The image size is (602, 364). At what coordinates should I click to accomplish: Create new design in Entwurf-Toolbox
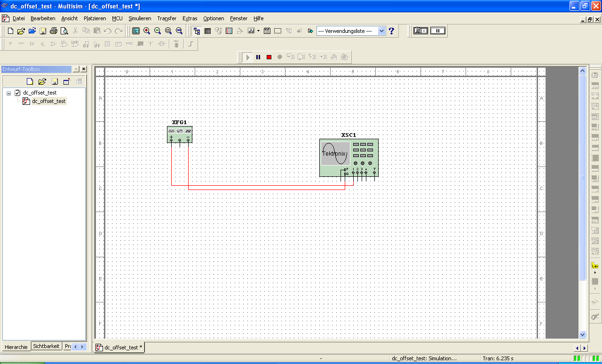click(30, 81)
